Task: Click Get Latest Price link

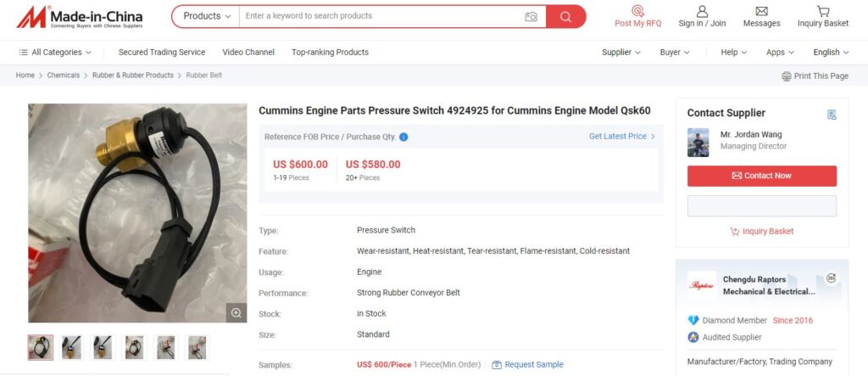Action: [x=621, y=137]
